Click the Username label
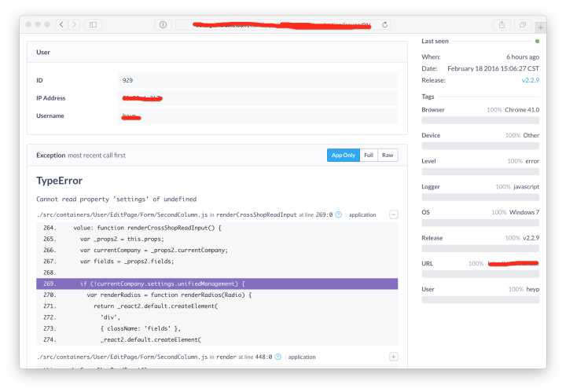 50,115
